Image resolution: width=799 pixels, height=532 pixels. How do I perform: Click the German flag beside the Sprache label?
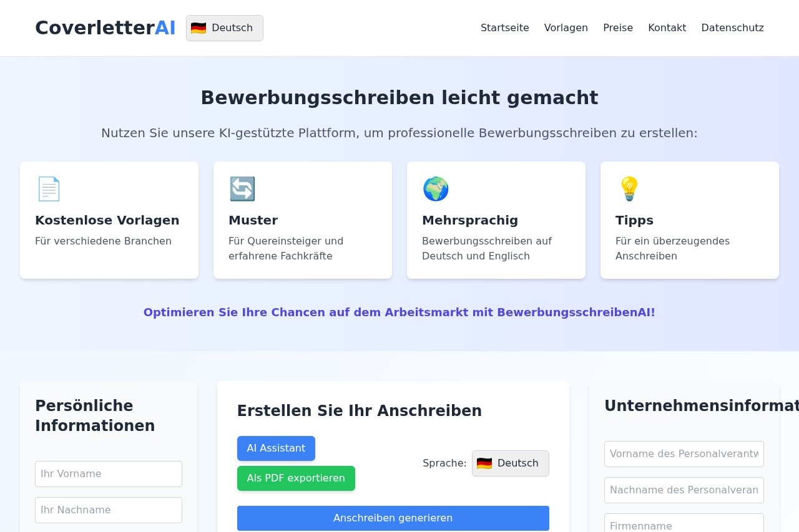click(485, 463)
